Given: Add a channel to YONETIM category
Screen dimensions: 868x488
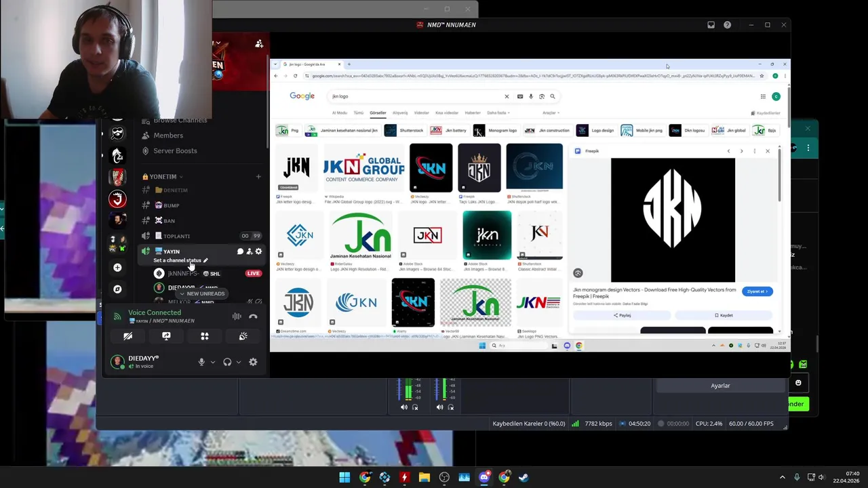Looking at the screenshot, I should tap(258, 177).
